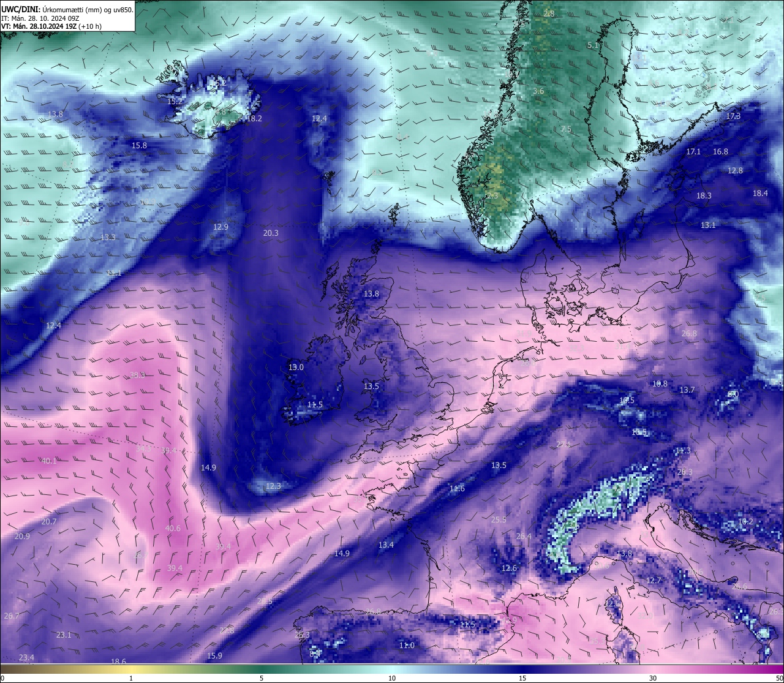Screen dimensions: 784x683
Task: Click the 'UWC/DINI: Úrkomumætti (mm) og uv850.' title
Action: 67,9
